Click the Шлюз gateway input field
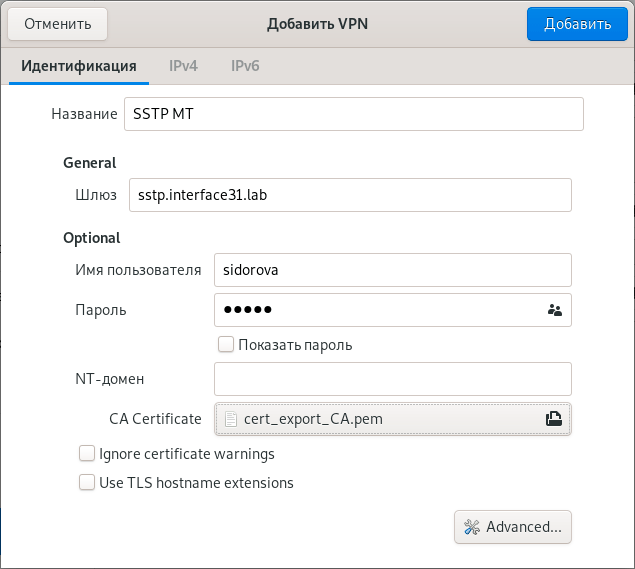635x569 pixels. click(x=348, y=195)
